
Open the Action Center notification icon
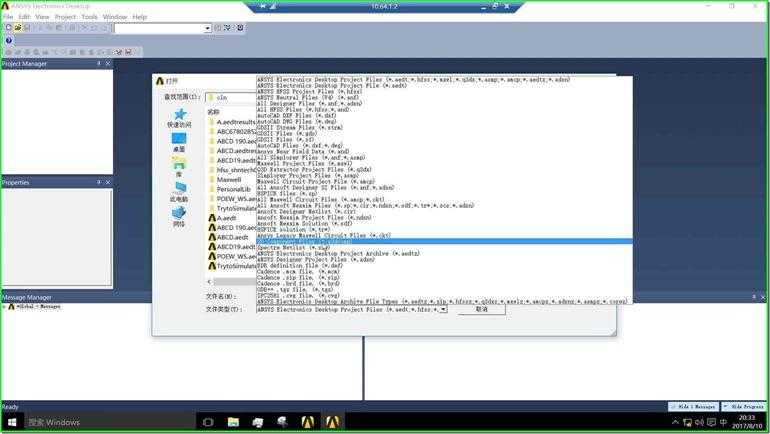point(711,422)
